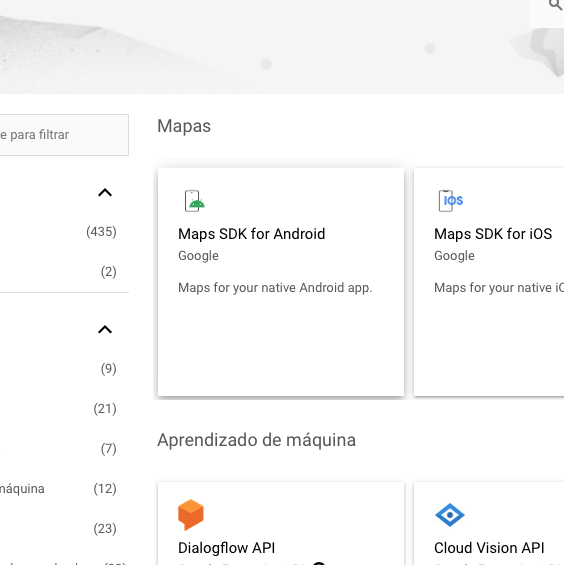
Task: Select the filter option with 435 results
Action: click(61, 232)
